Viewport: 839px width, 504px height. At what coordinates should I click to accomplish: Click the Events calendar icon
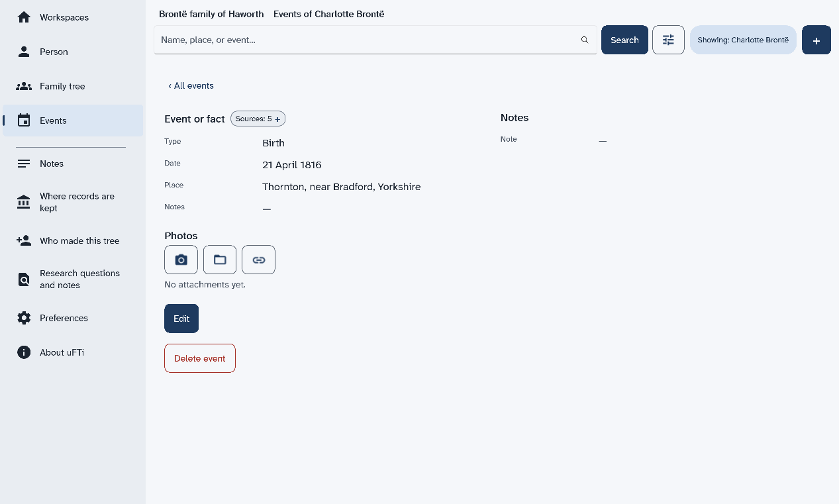(x=24, y=121)
